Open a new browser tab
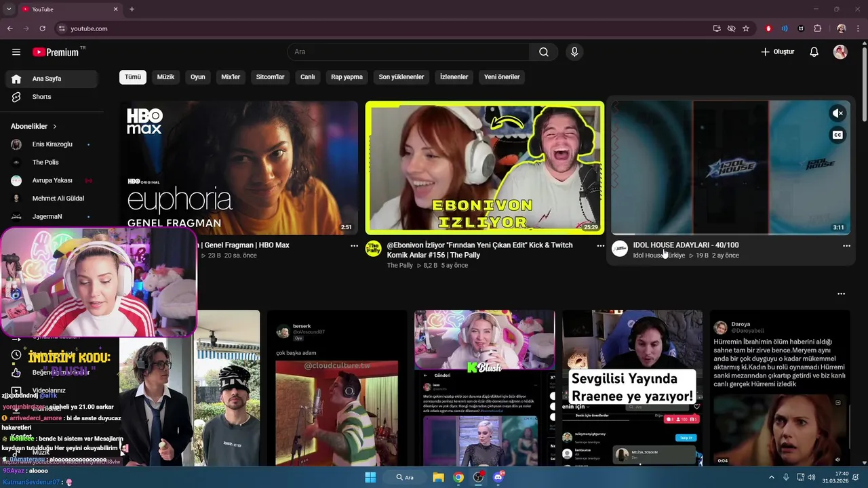 coord(132,9)
